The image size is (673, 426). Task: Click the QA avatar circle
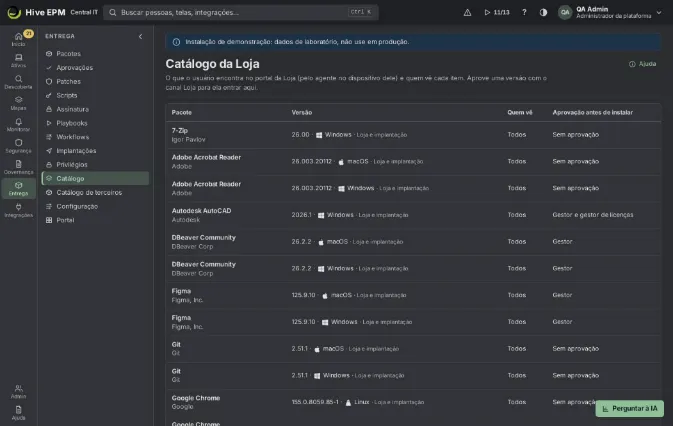(565, 12)
